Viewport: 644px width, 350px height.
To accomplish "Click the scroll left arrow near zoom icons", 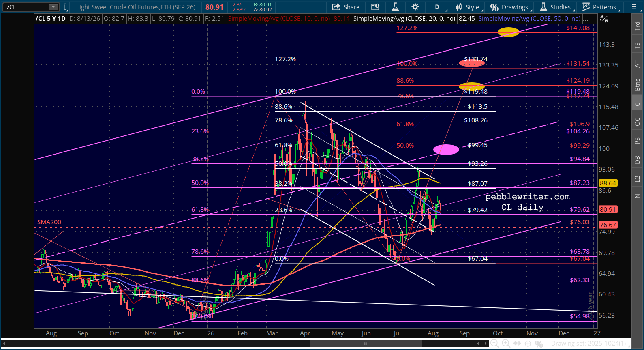I will (478, 344).
